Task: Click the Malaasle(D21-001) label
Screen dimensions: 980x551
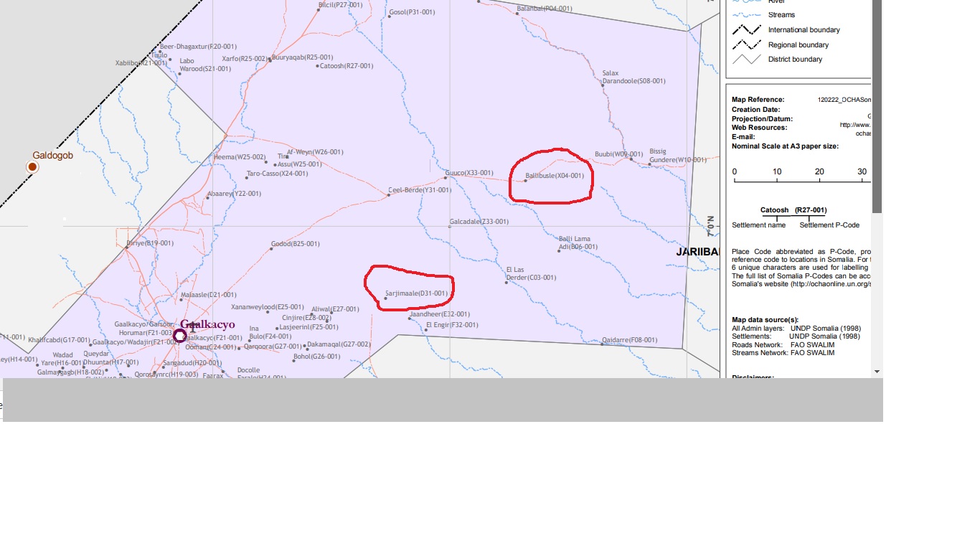Action: (209, 295)
